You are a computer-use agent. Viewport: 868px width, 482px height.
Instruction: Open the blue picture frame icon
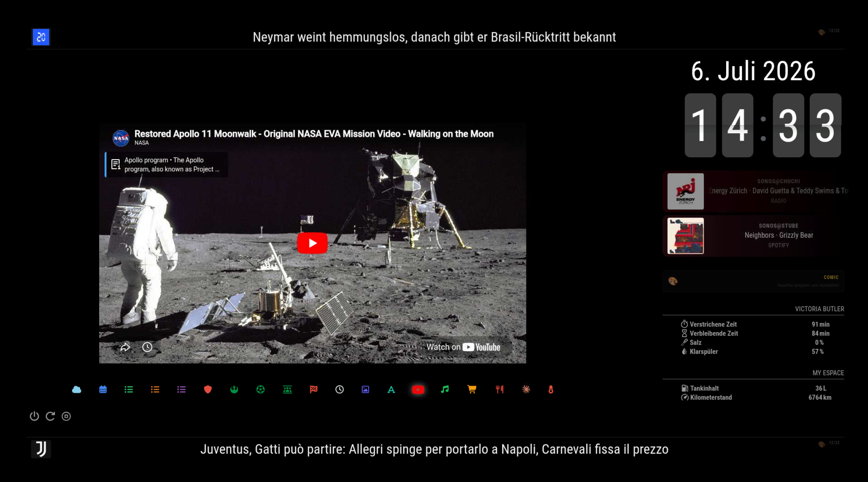pos(365,390)
